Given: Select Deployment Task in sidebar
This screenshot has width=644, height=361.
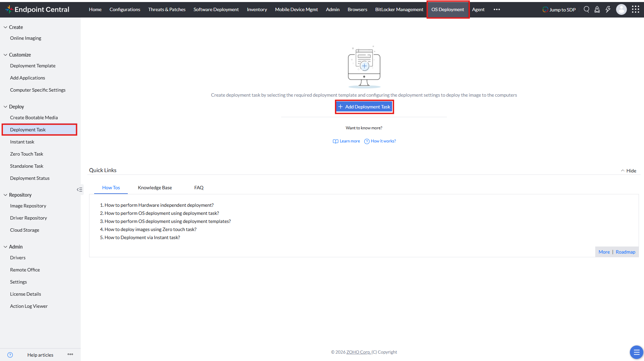Looking at the screenshot, I should point(40,130).
